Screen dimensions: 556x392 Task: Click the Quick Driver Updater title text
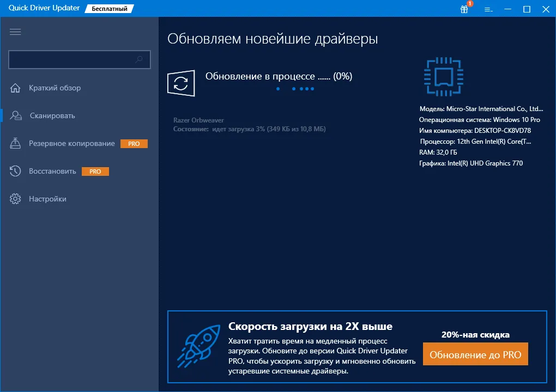pyautogui.click(x=44, y=8)
